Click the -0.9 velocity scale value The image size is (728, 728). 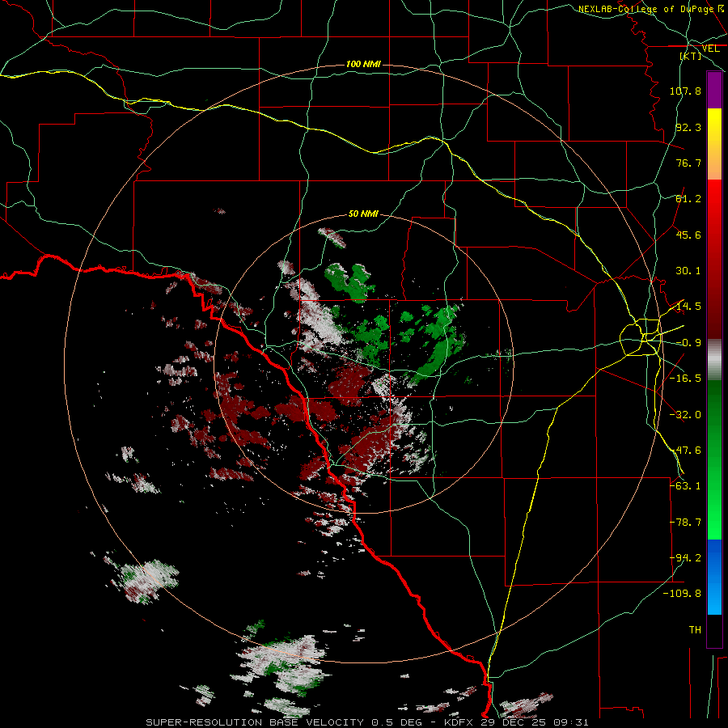tap(688, 343)
